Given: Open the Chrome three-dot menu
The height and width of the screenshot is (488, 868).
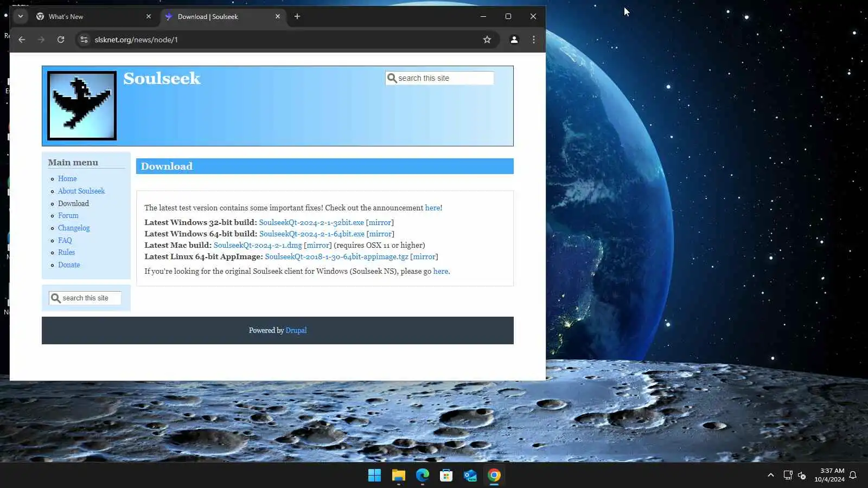Looking at the screenshot, I should coord(534,40).
